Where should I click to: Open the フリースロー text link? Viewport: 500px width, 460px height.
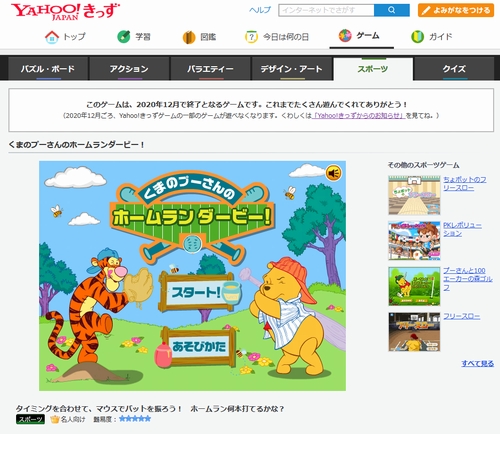462,316
